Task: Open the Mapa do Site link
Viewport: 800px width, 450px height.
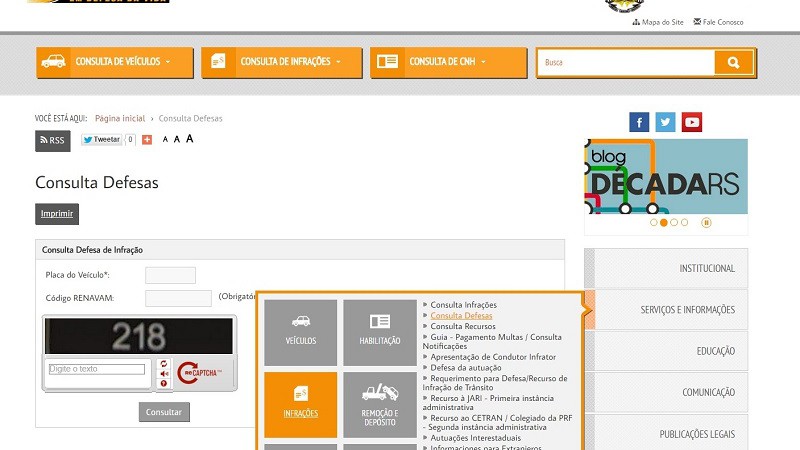Action: 658,22
